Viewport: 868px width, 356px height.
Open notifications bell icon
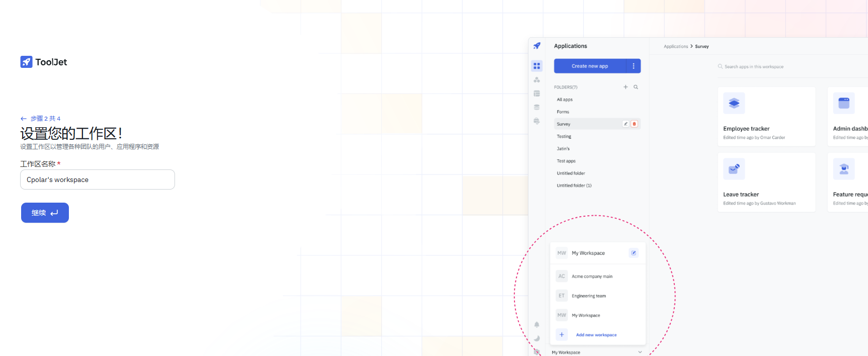(x=537, y=325)
